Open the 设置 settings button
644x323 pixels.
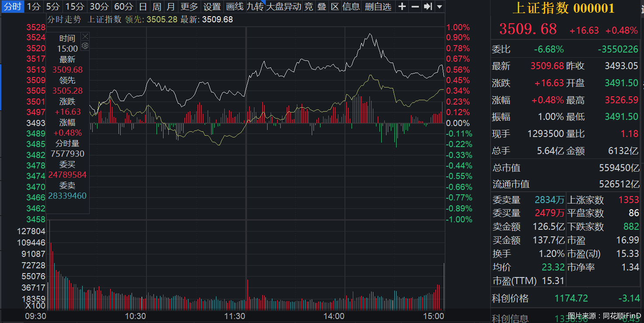[x=212, y=7]
